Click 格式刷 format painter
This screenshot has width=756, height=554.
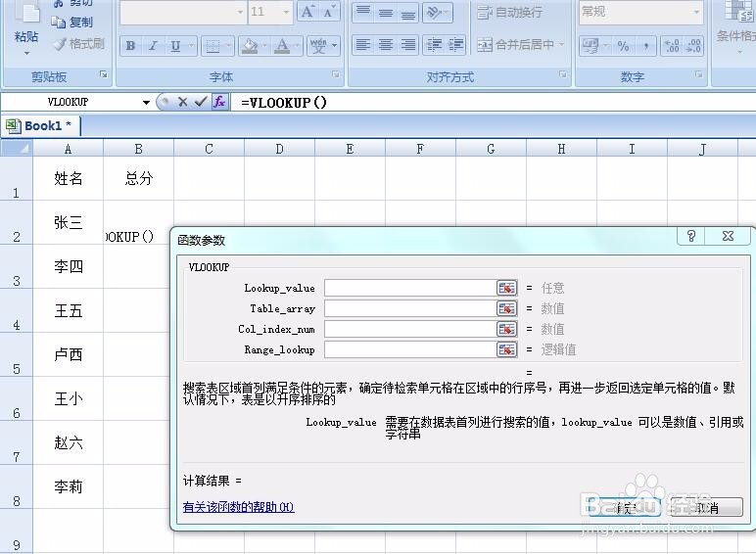point(78,44)
